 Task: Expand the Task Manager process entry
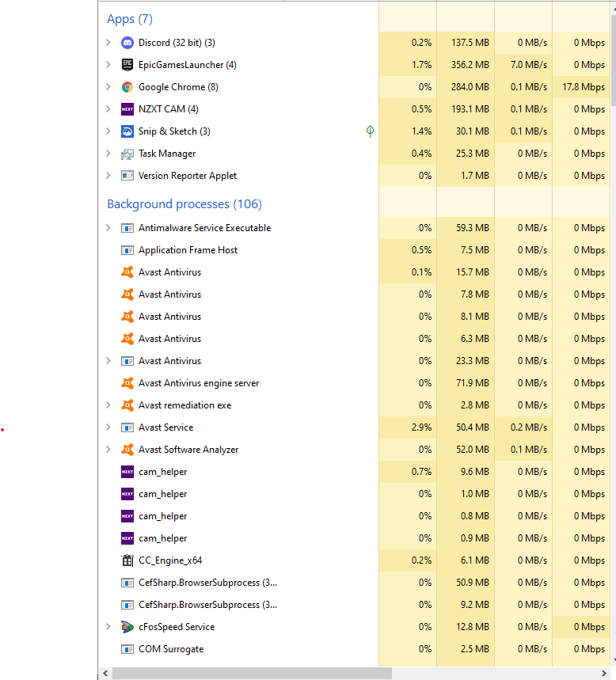tap(108, 154)
